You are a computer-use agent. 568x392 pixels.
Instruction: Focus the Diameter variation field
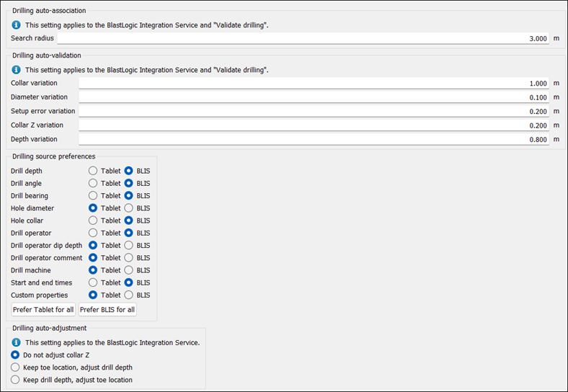tap(314, 97)
